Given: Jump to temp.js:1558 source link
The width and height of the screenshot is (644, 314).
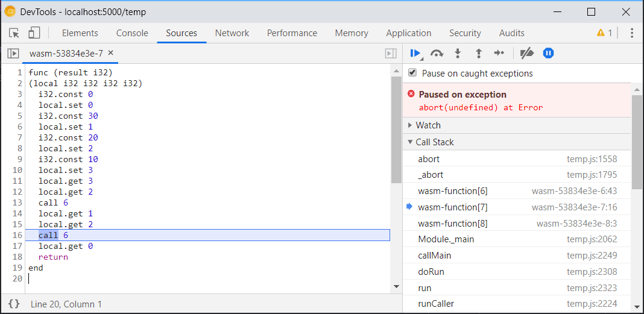Looking at the screenshot, I should (x=592, y=159).
